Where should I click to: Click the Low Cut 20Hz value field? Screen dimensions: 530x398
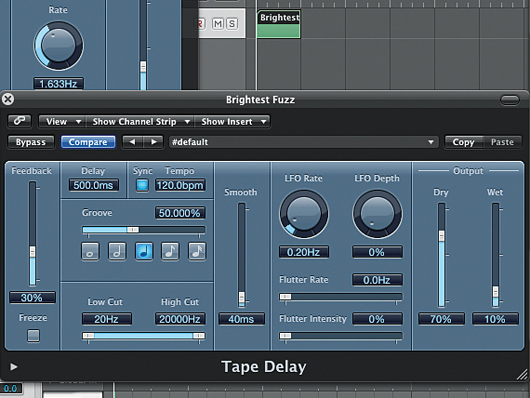point(106,319)
